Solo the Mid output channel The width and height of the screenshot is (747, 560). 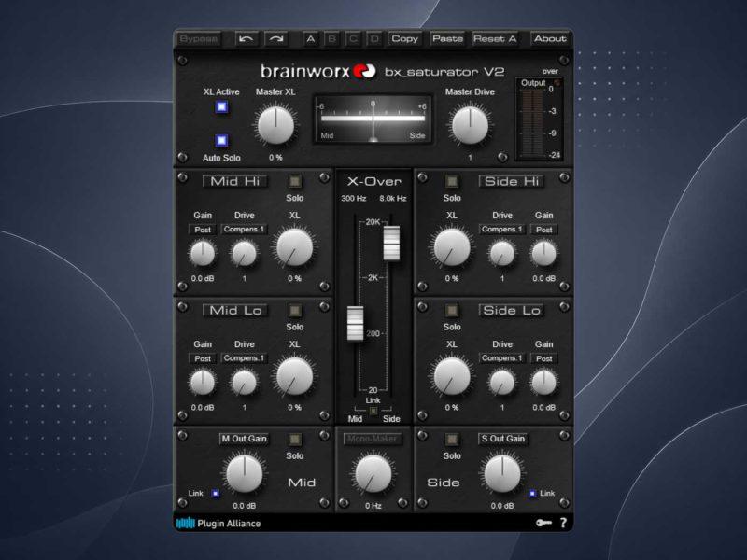(x=295, y=440)
